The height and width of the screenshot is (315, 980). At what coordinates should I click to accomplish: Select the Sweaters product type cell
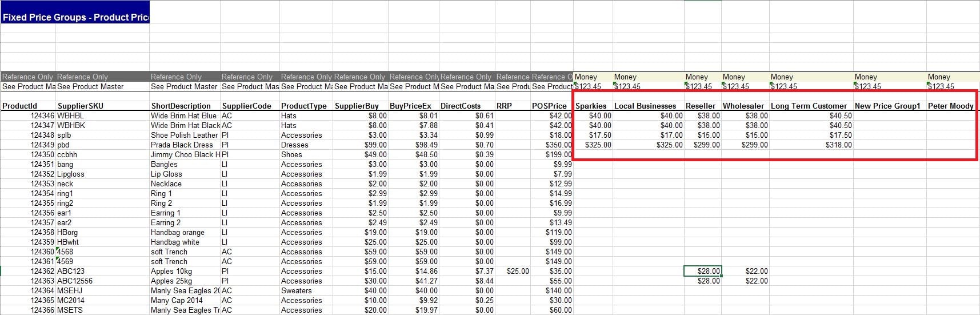[x=306, y=290]
